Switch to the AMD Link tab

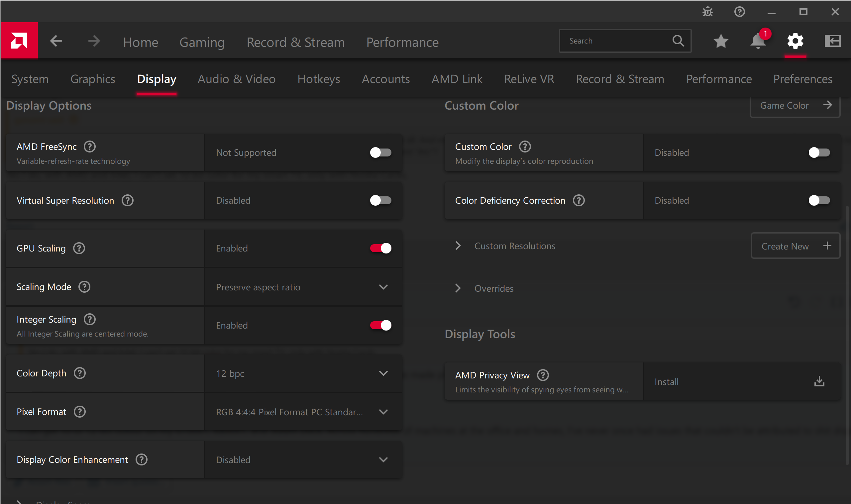point(457,79)
